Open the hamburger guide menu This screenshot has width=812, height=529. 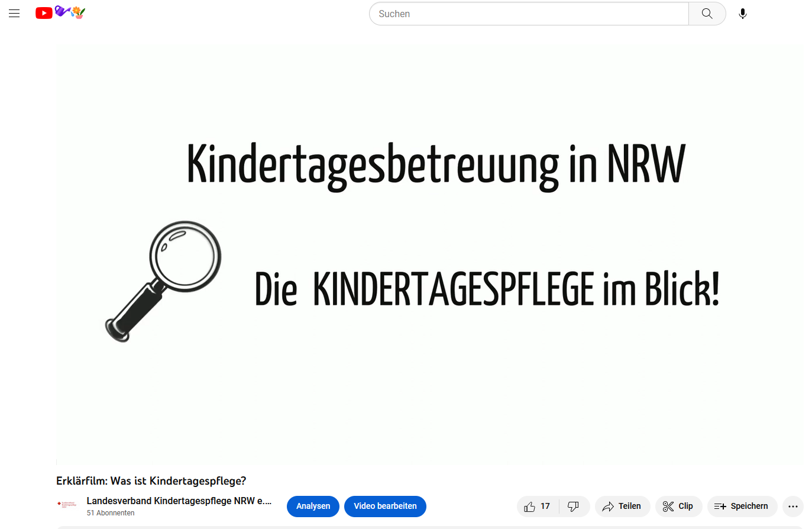[14, 14]
